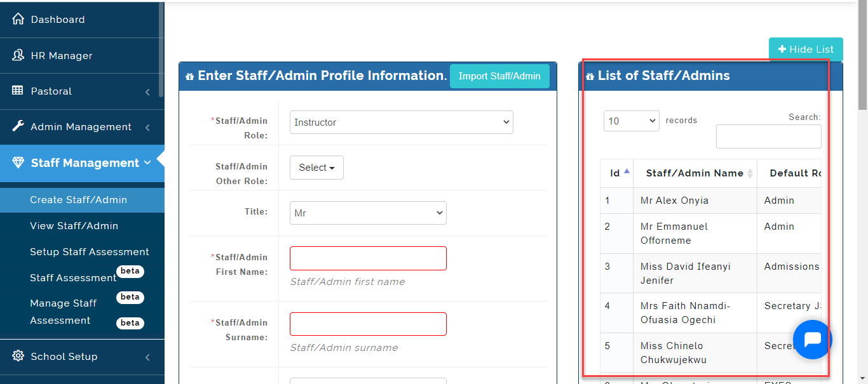Click Mrs Faith Nnamdi-Ofuasia Ogechi in list
868x384 pixels.
686,313
